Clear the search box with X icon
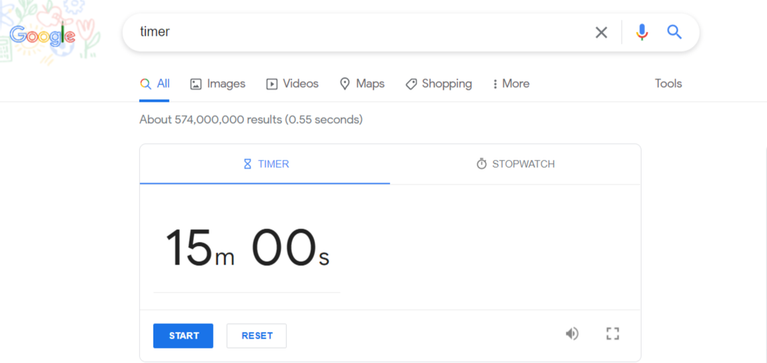 pyautogui.click(x=601, y=33)
